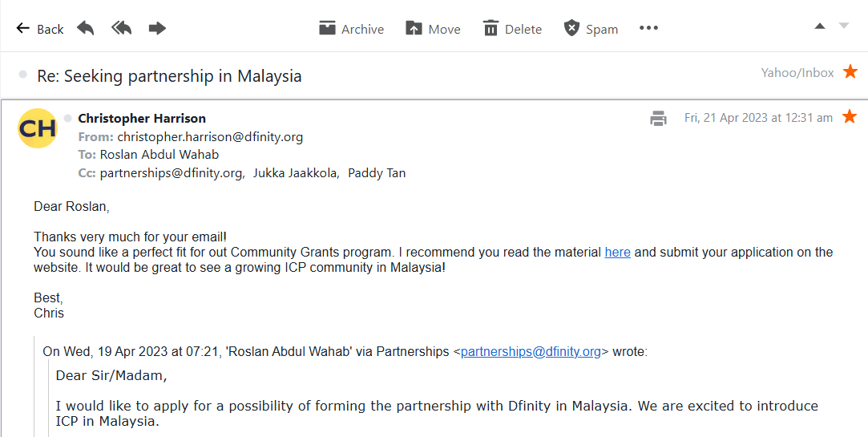Image resolution: width=868 pixels, height=437 pixels.
Task: Print the email using printer icon
Action: click(658, 118)
